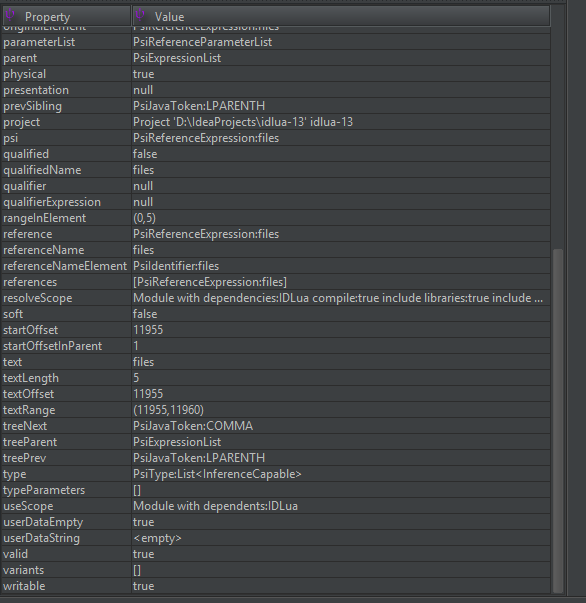Select the resolveScope property cell
The height and width of the screenshot is (603, 586).
click(66, 298)
